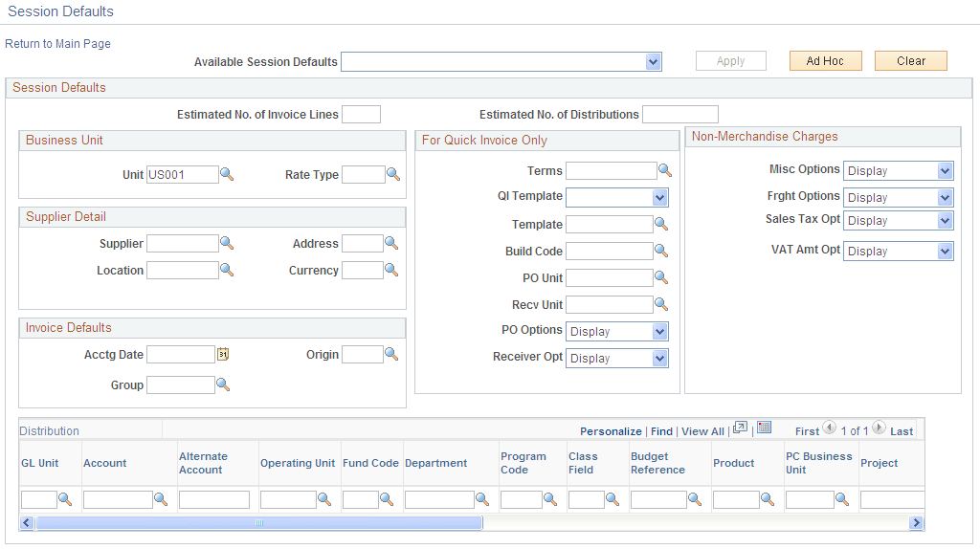Image resolution: width=980 pixels, height=549 pixels.
Task: Expand Frght Options dropdown
Action: [945, 198]
